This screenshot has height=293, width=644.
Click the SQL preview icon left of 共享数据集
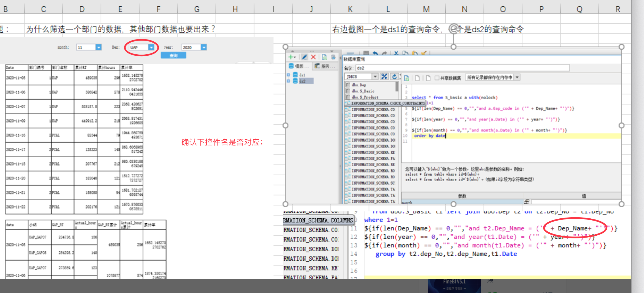click(x=407, y=78)
